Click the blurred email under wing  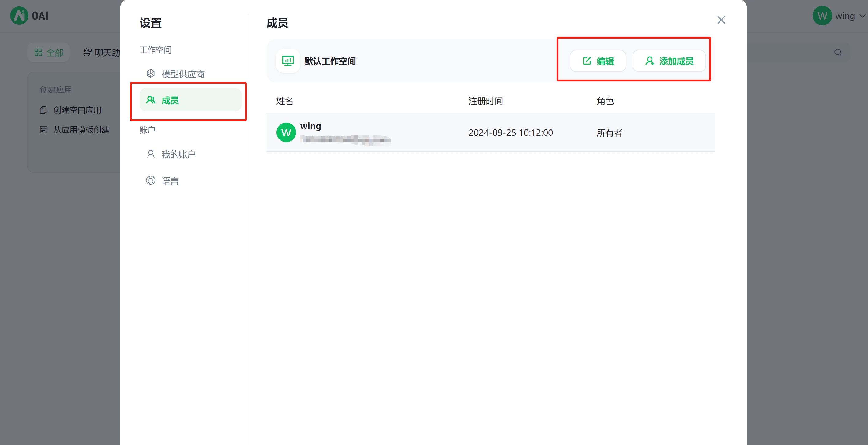(345, 140)
